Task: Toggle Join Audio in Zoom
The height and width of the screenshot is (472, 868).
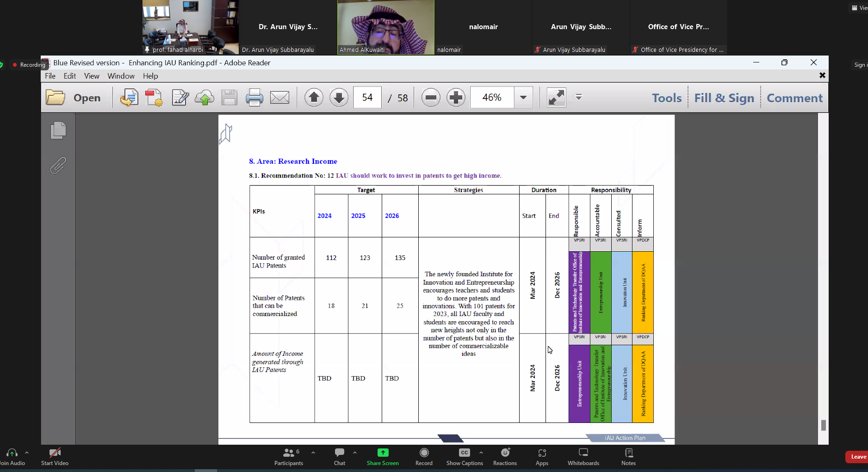Action: tap(12, 456)
